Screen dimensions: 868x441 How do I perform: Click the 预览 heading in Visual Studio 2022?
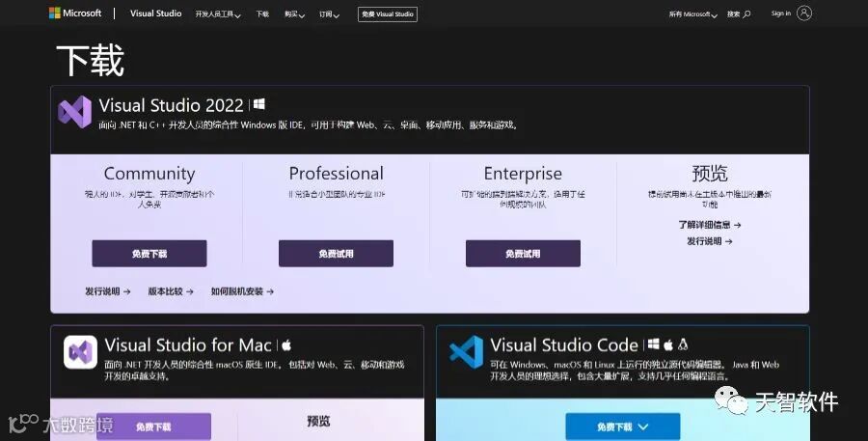click(710, 174)
